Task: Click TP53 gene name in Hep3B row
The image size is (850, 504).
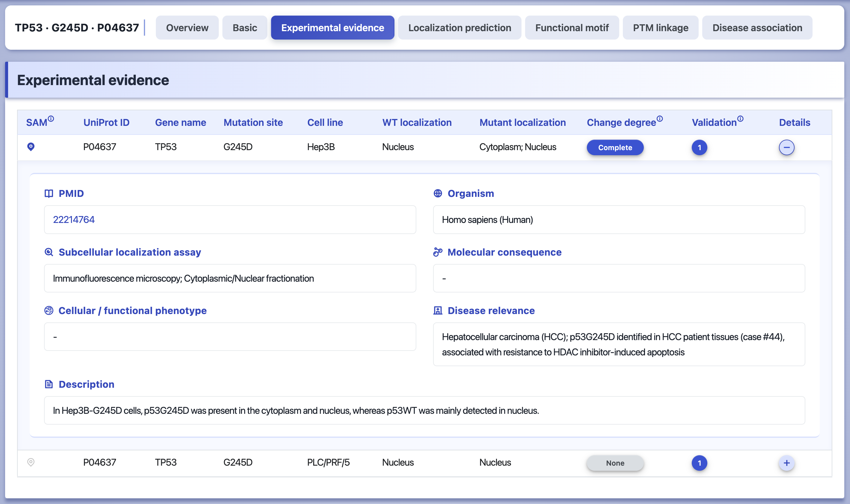Action: click(x=166, y=147)
